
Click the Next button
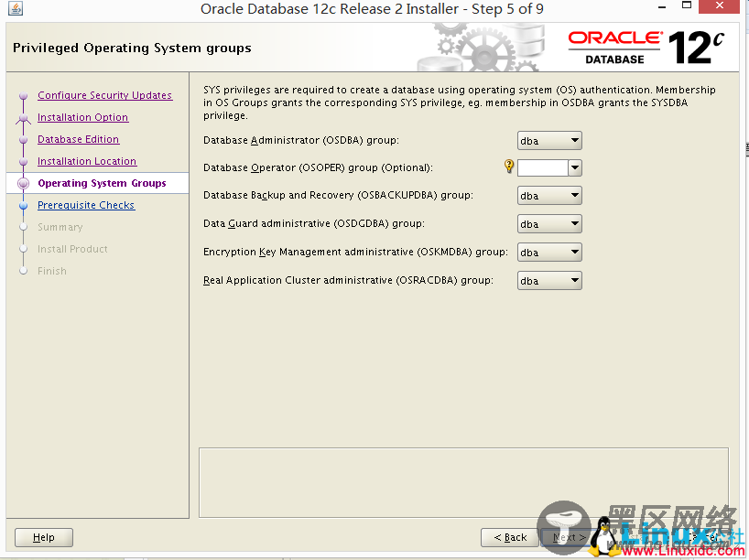tap(569, 537)
